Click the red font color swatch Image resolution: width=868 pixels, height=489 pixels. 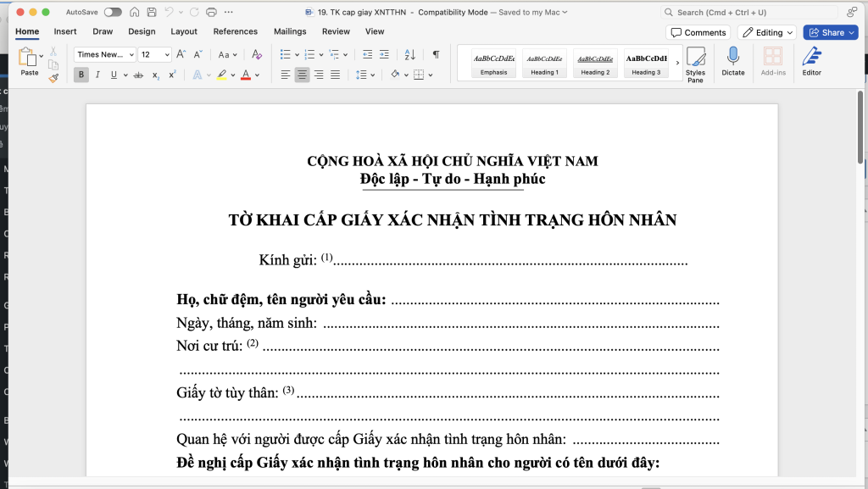click(x=245, y=75)
